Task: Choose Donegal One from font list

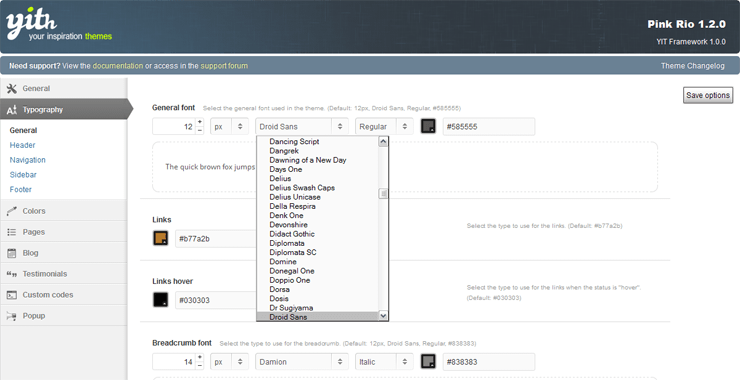Action: click(318, 271)
